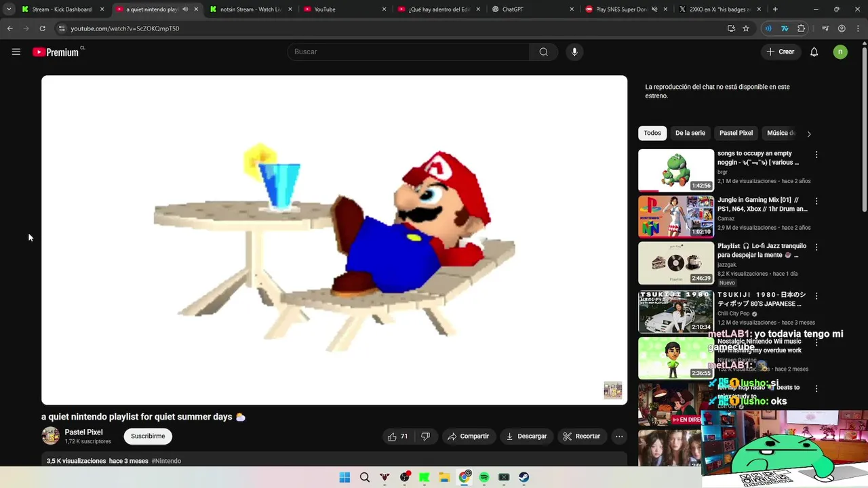Open 'songs to occupy an empty noggin' thumbnail
This screenshot has width=868, height=488.
[x=676, y=170]
